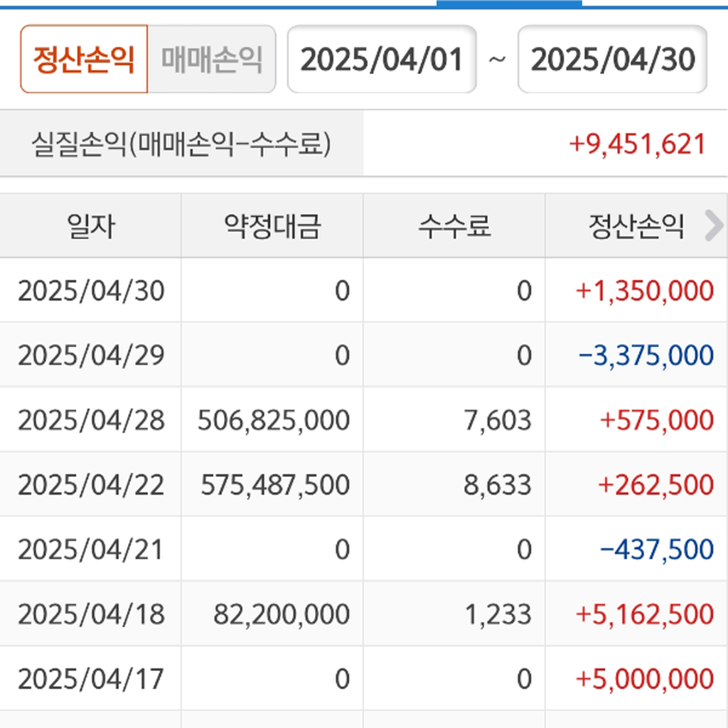
Task: Select the 2025/04/29 date row
Action: pyautogui.click(x=91, y=355)
